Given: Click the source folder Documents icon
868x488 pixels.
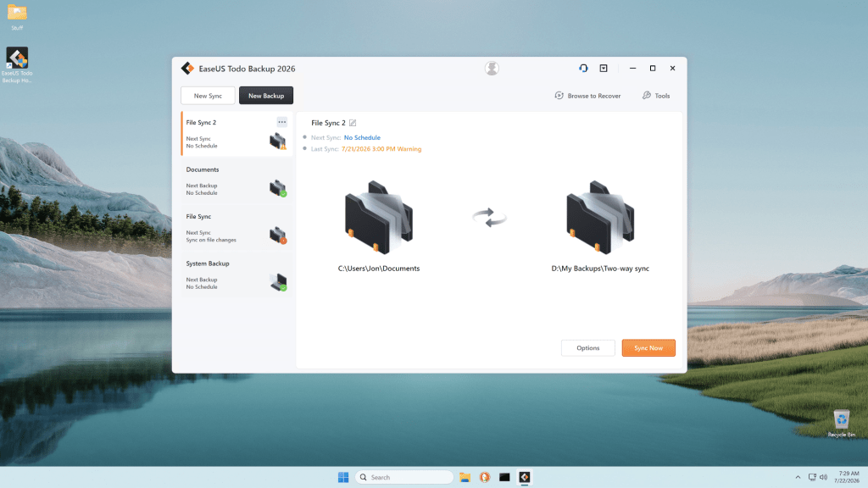Looking at the screenshot, I should [x=379, y=217].
